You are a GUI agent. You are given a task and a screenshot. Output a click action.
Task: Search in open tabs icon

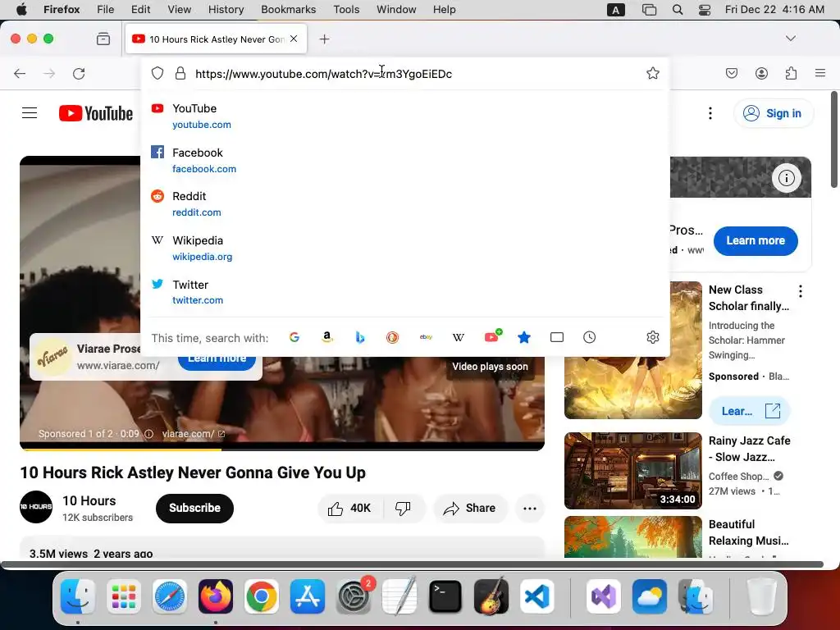click(x=557, y=337)
